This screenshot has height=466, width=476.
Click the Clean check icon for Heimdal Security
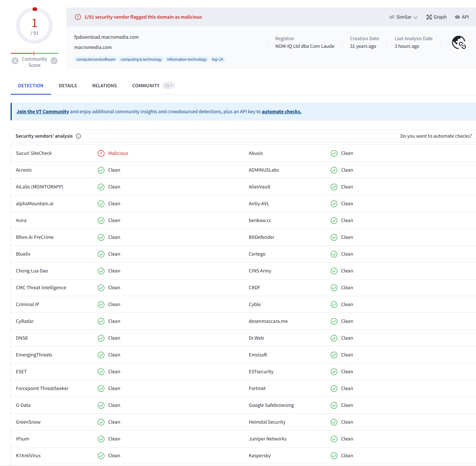pos(334,422)
